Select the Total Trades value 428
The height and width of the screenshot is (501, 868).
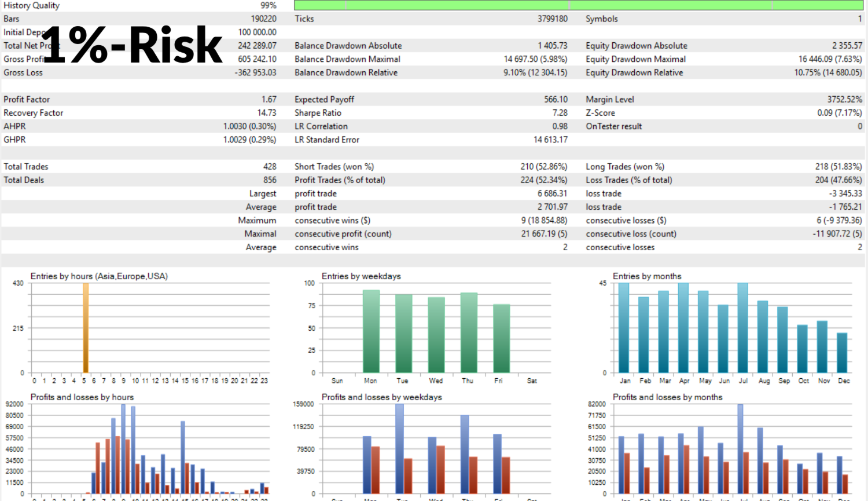pos(270,166)
